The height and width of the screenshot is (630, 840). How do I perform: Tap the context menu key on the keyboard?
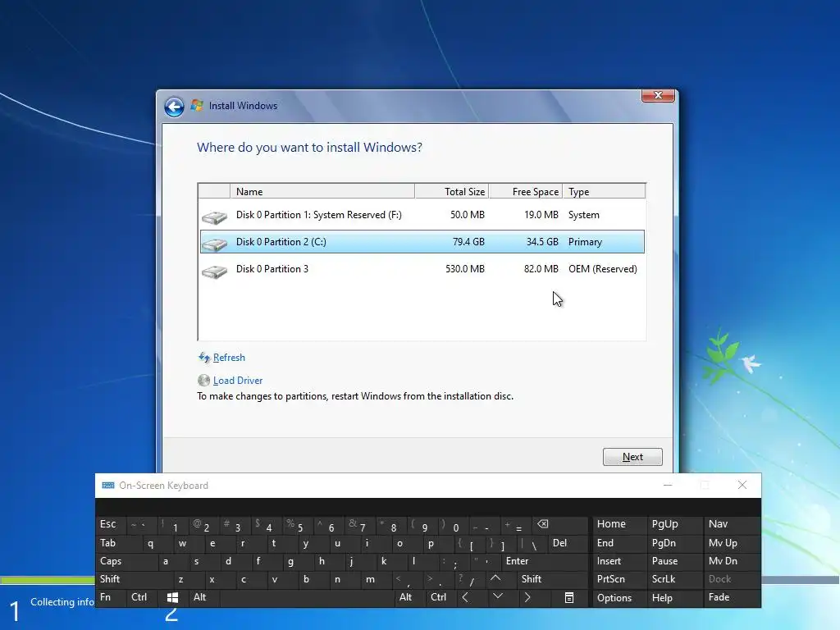[569, 597]
